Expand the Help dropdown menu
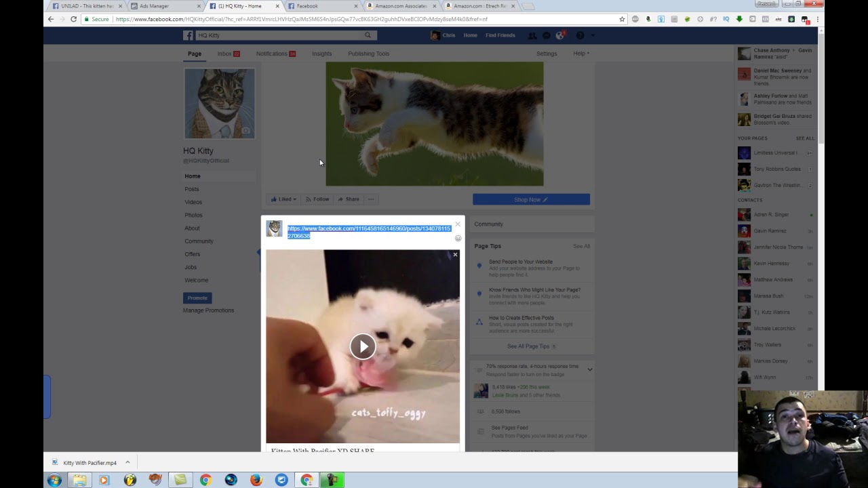The image size is (868, 488). point(581,54)
